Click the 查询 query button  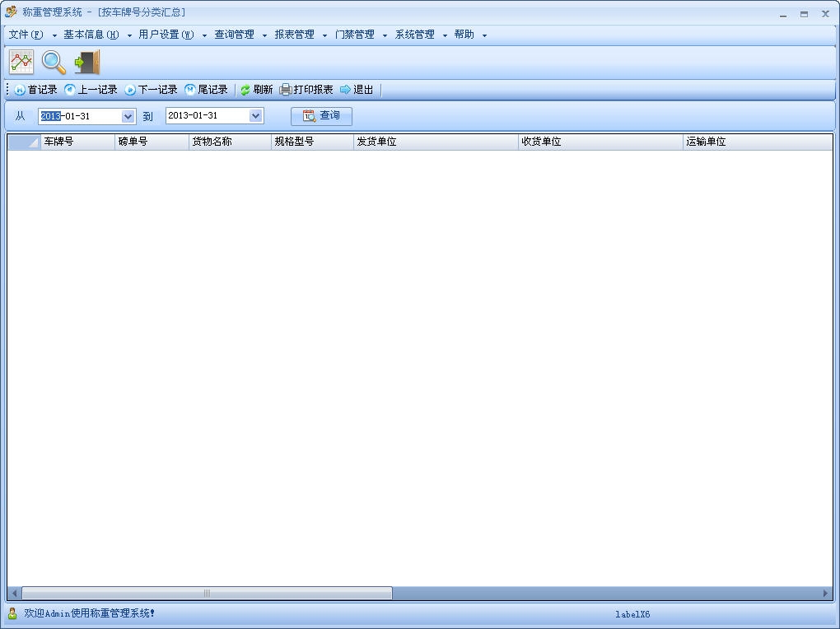click(x=321, y=116)
